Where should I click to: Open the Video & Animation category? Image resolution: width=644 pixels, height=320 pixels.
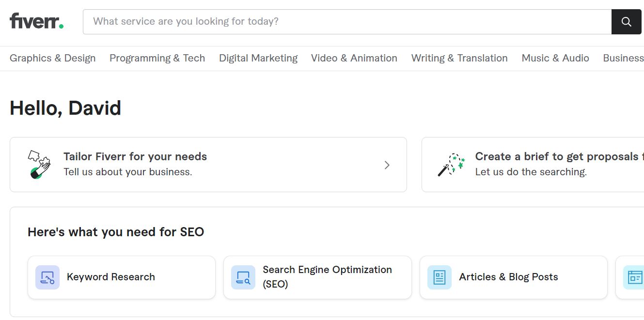click(x=354, y=58)
